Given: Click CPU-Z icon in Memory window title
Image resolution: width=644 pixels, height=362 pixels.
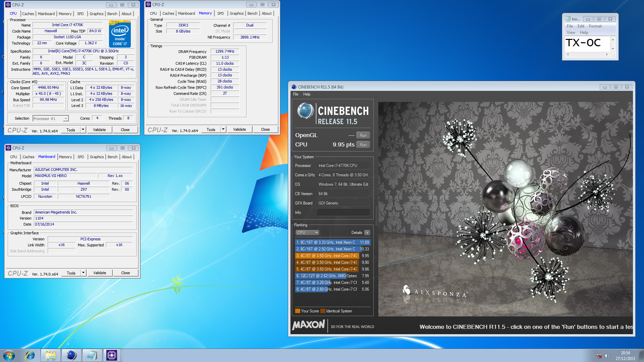Looking at the screenshot, I should (x=148, y=4).
